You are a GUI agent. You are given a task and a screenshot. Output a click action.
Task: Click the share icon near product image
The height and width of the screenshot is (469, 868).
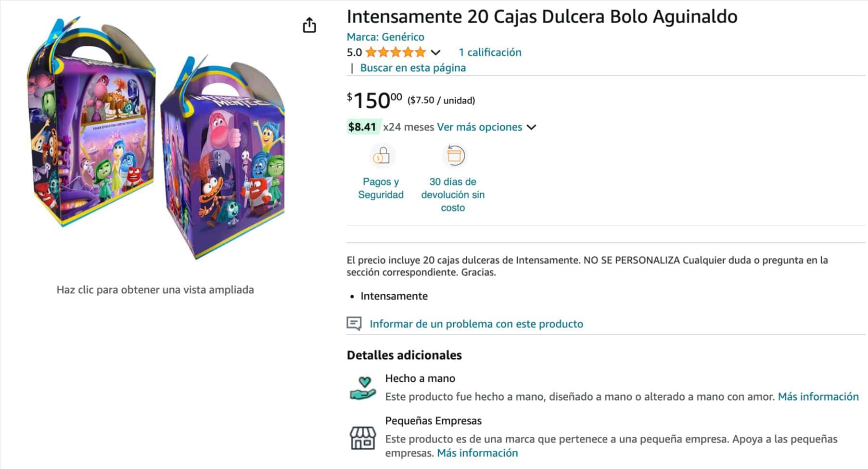[x=309, y=25]
